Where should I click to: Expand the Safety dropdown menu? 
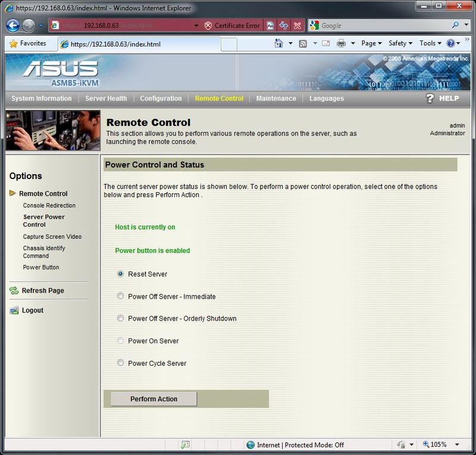tap(400, 43)
